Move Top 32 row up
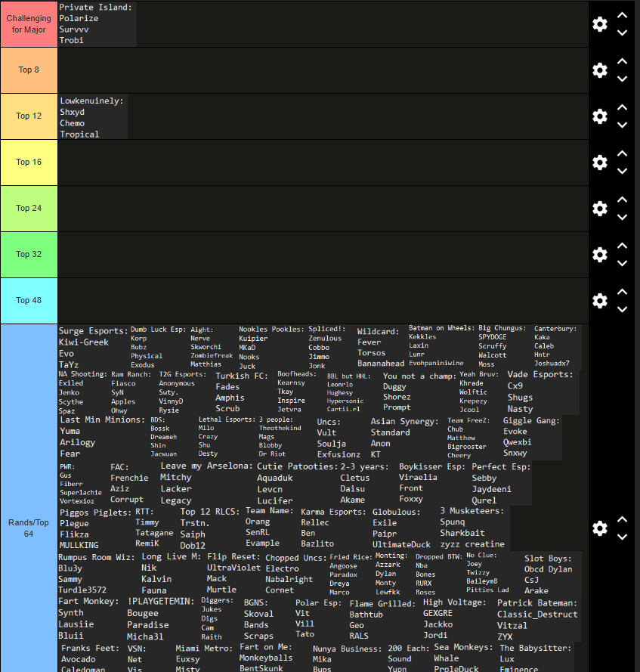Image resolution: width=640 pixels, height=672 pixels. pyautogui.click(x=622, y=246)
